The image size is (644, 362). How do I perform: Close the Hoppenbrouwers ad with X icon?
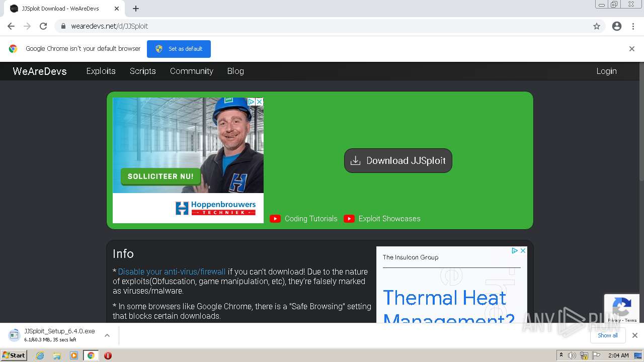(x=259, y=102)
